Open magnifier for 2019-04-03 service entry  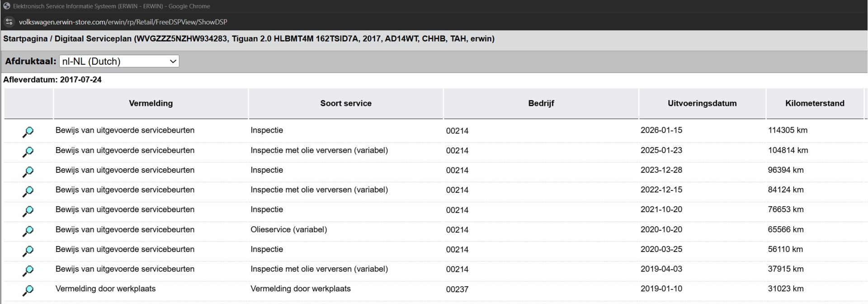click(x=28, y=271)
